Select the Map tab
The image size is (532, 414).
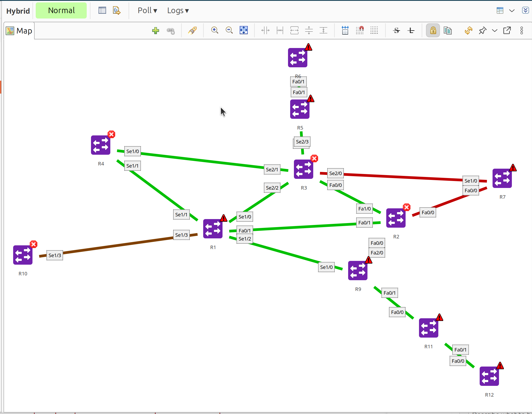19,31
